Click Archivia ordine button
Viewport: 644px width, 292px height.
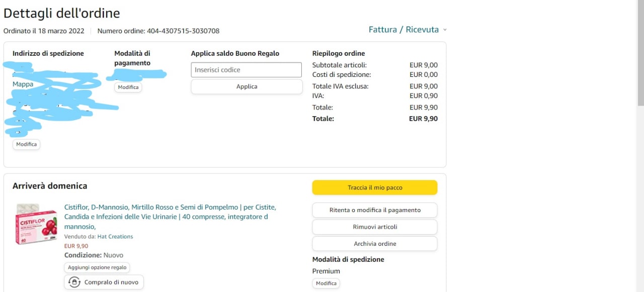[375, 244]
